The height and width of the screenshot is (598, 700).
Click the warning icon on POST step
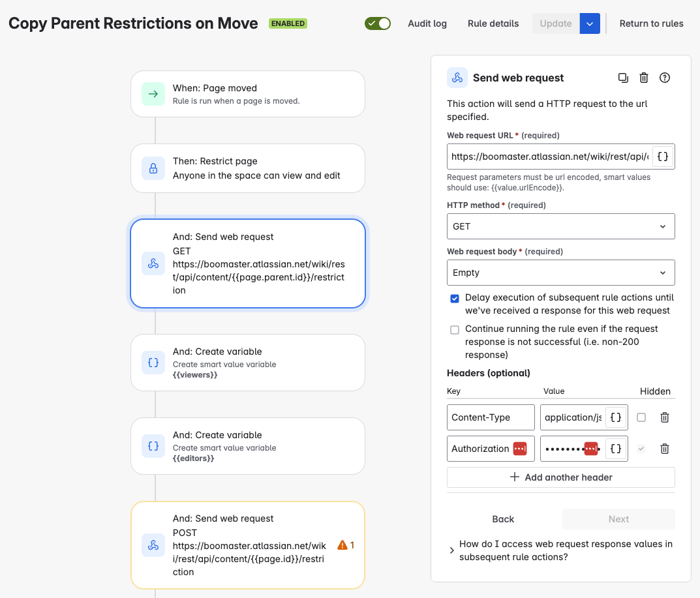(342, 545)
